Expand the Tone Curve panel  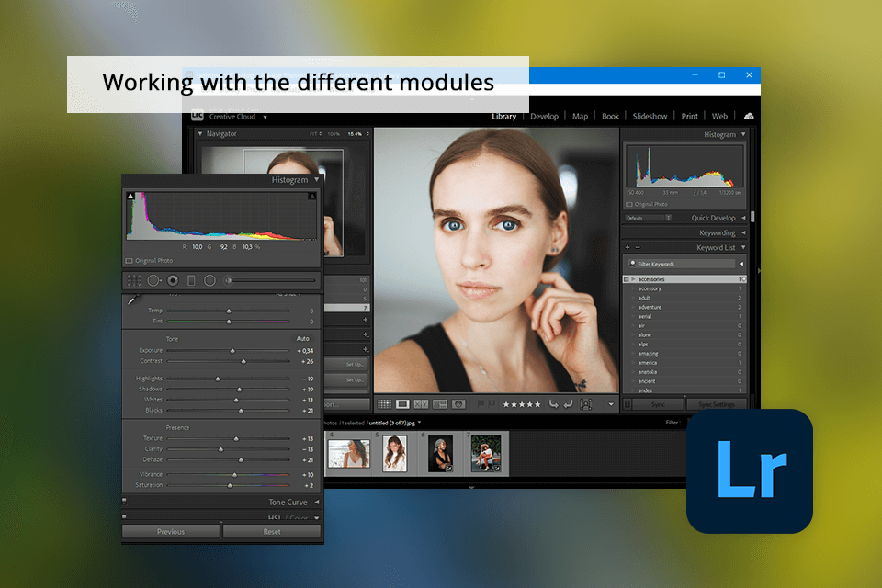(x=317, y=502)
